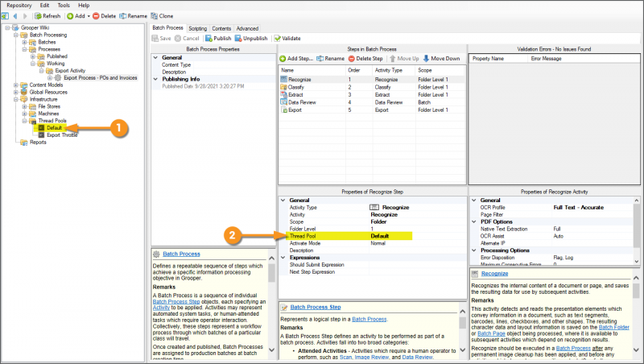This screenshot has height=364, width=644.
Task: Collapse the PDF Options group
Action: (x=474, y=221)
